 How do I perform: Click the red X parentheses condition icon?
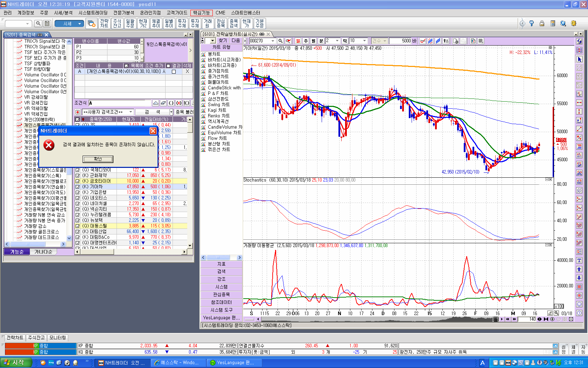[x=178, y=103]
